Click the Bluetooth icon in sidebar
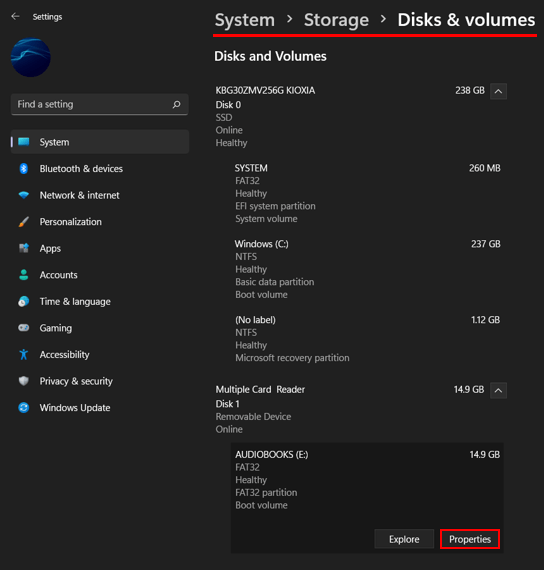 point(24,168)
